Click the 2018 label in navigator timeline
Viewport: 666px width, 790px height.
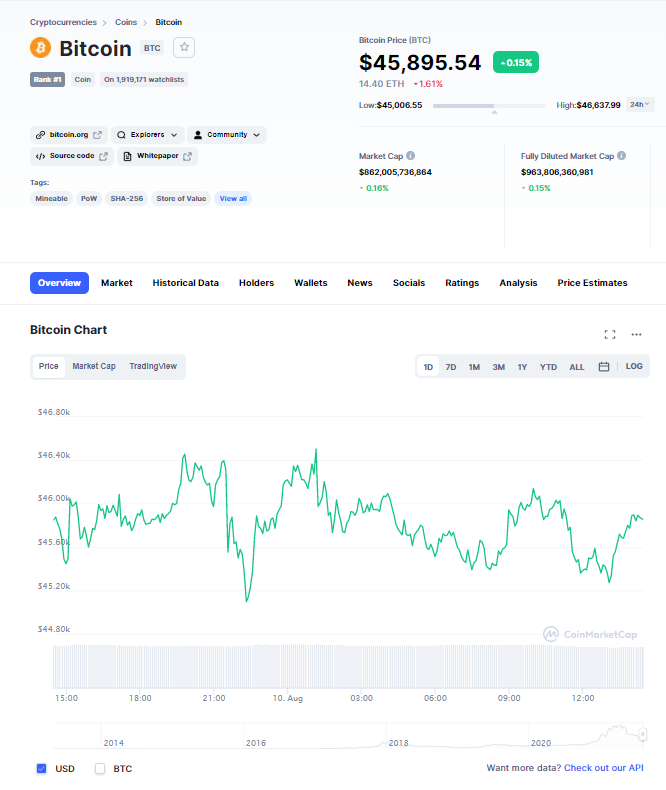click(x=398, y=743)
